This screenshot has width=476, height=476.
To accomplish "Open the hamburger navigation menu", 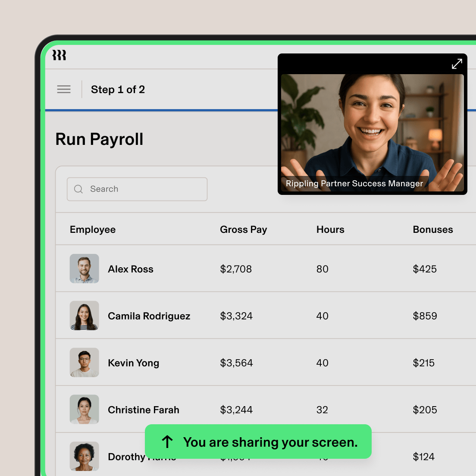I will 63,89.
